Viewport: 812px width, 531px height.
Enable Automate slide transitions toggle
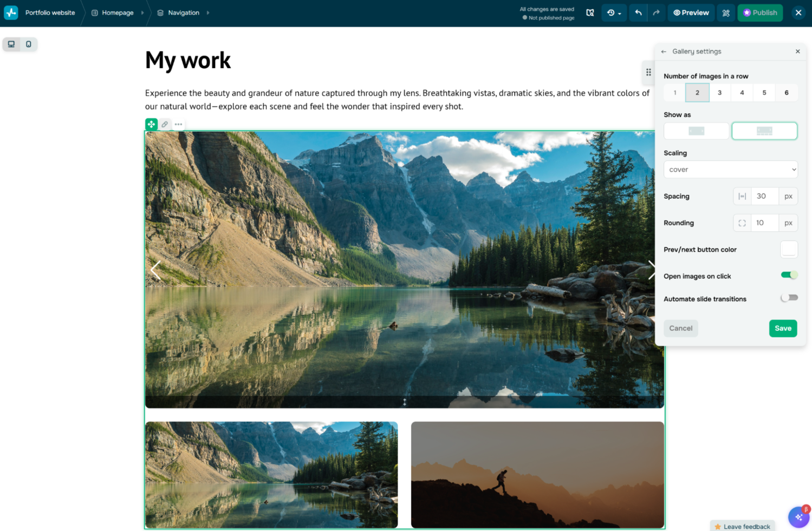[x=789, y=298]
